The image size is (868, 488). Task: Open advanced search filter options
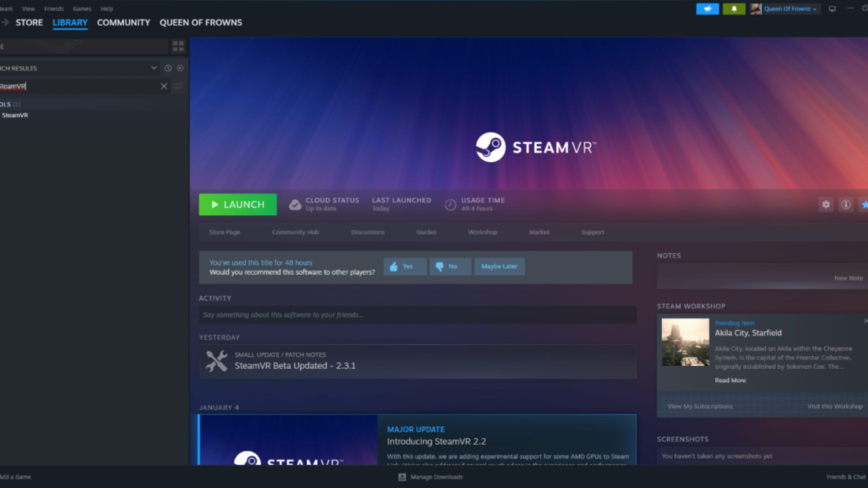click(x=178, y=86)
